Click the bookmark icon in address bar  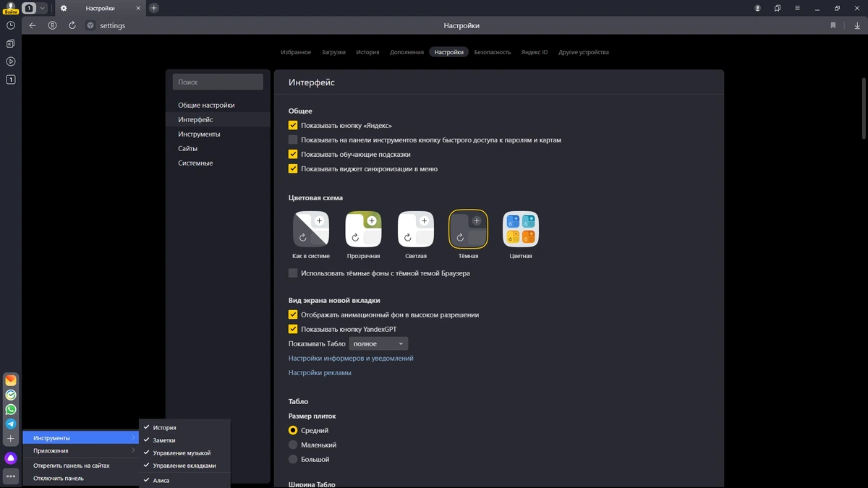click(833, 25)
